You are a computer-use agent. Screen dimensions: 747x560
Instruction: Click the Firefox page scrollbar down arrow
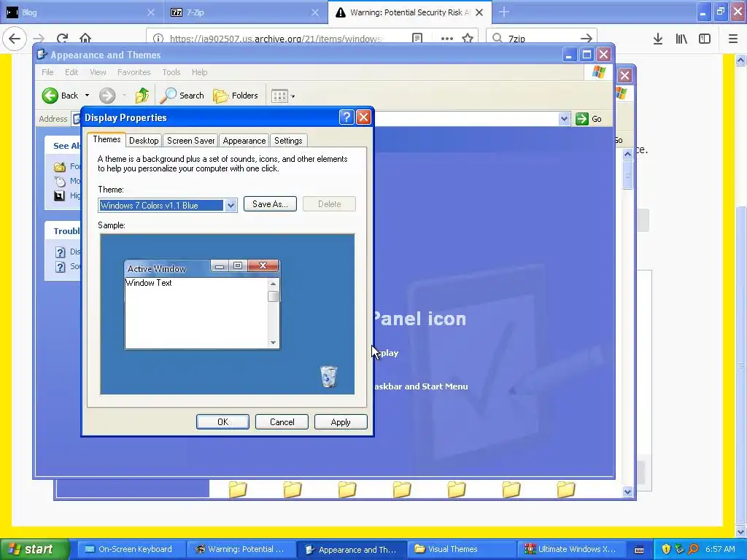(741, 532)
